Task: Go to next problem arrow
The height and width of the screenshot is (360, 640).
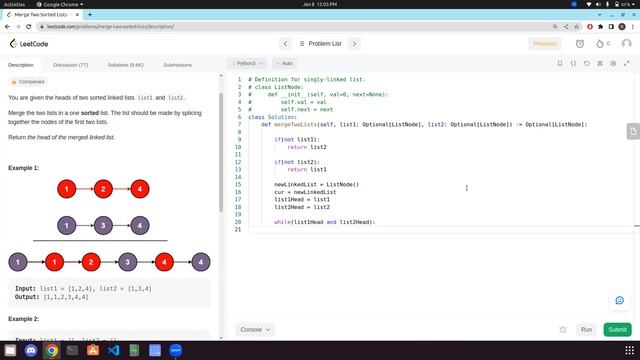Action: tap(354, 44)
